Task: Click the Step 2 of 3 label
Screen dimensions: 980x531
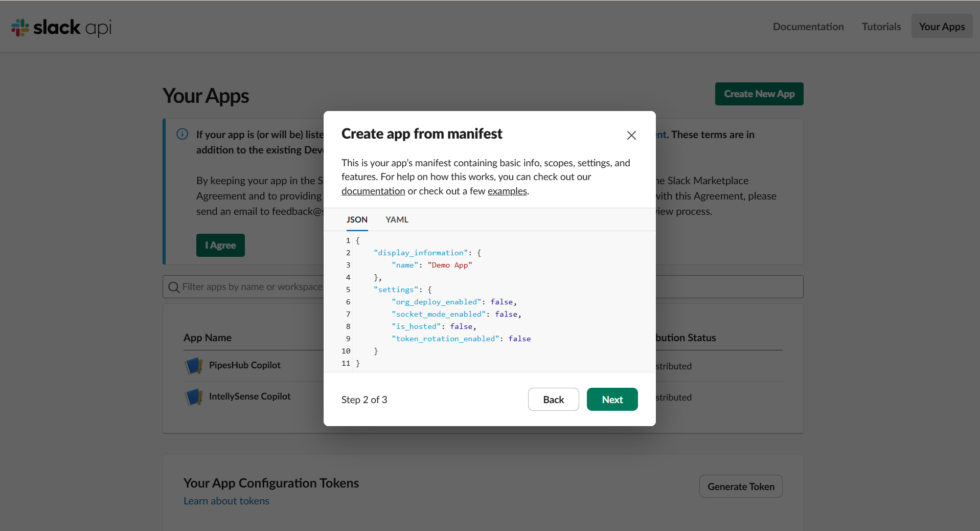Action: click(364, 400)
